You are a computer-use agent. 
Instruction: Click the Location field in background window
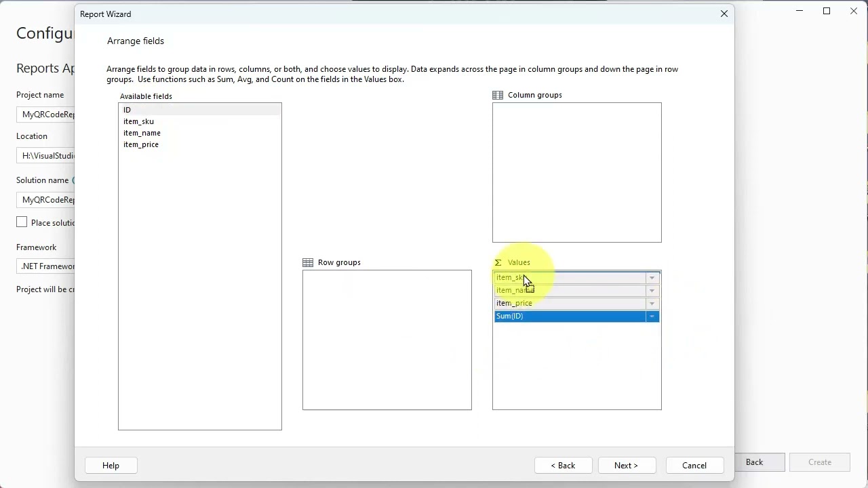(45, 156)
